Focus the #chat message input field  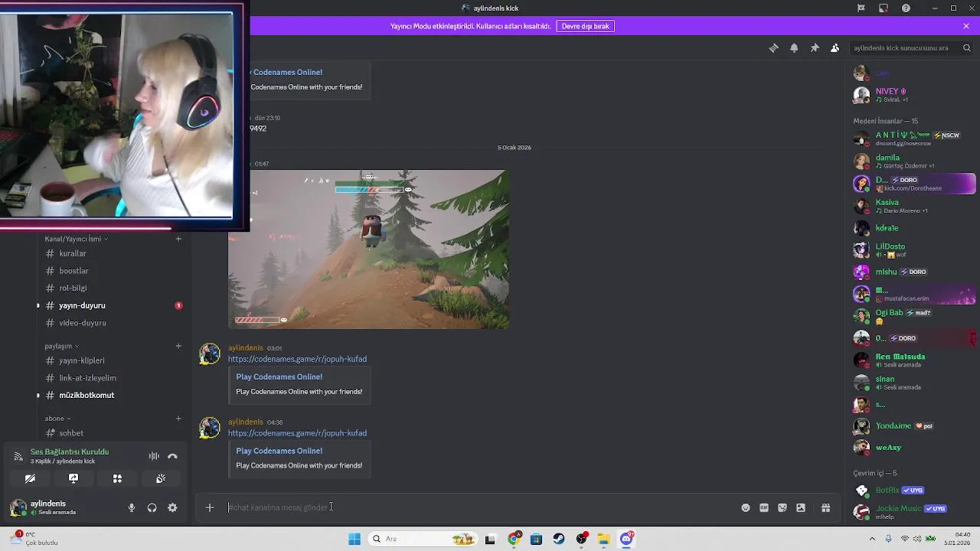coord(481,507)
